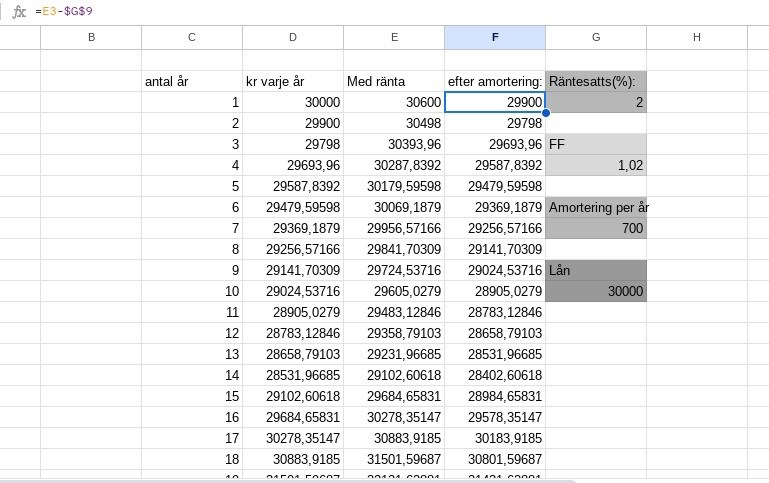Select the 'antal år' header cell
The width and height of the screenshot is (769, 483).
(192, 81)
